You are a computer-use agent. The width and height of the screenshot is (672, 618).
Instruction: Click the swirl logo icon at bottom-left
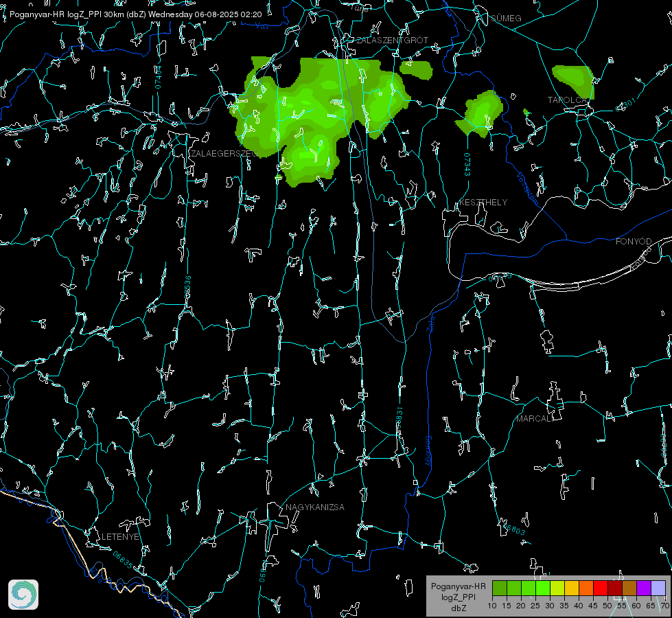pyautogui.click(x=23, y=595)
